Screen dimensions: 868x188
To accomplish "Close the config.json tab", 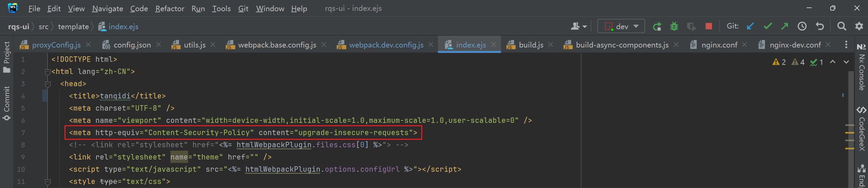I will point(159,44).
